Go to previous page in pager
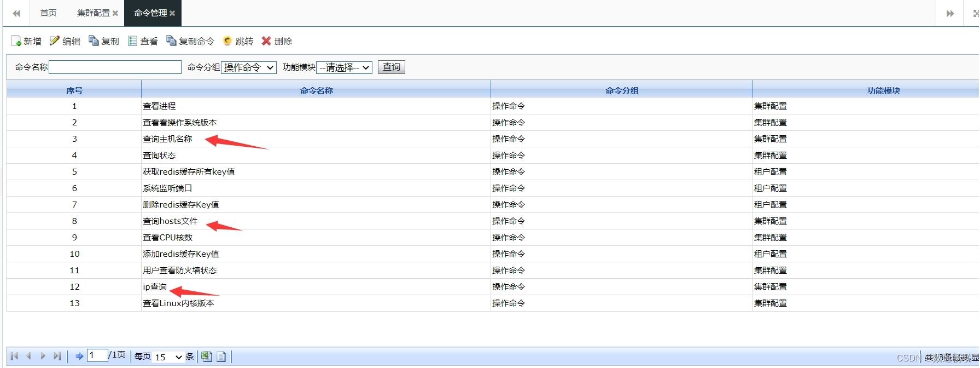Viewport: 980px width, 368px height. pyautogui.click(x=28, y=356)
